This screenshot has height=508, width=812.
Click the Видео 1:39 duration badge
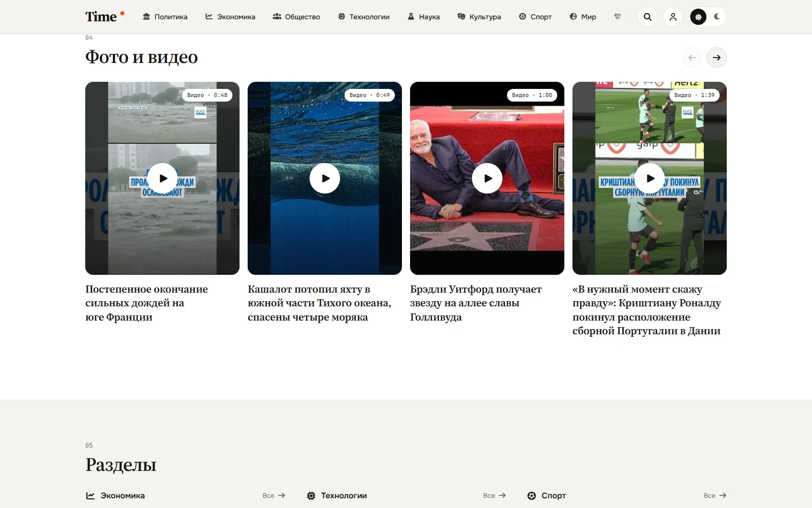click(694, 95)
